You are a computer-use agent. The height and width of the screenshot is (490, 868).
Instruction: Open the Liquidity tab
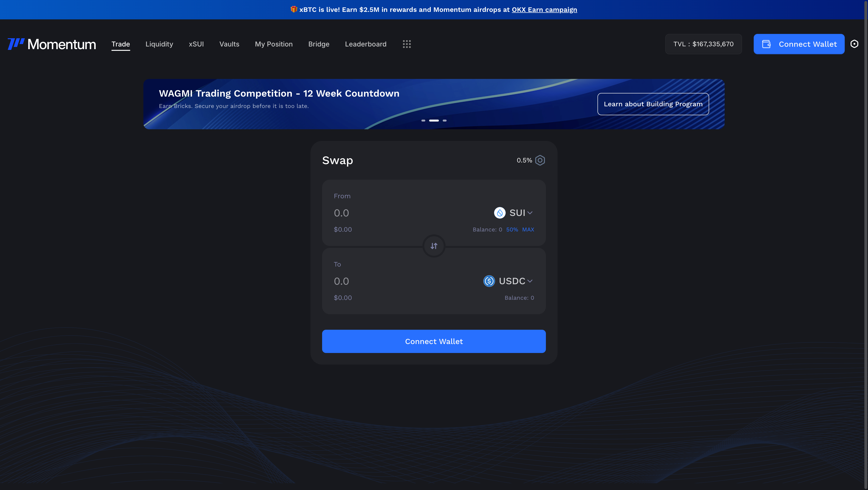point(159,44)
